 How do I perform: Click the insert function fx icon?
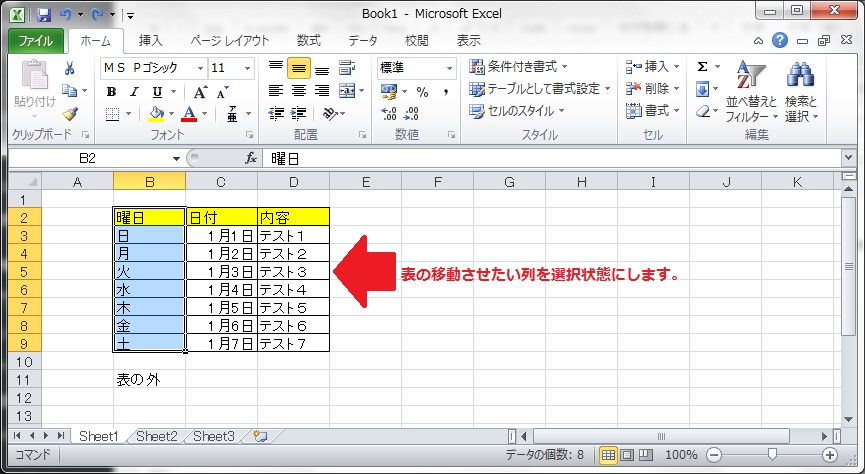251,159
